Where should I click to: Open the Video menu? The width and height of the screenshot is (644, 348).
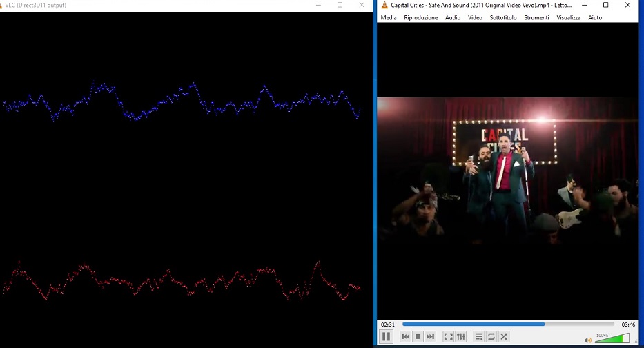pos(475,17)
